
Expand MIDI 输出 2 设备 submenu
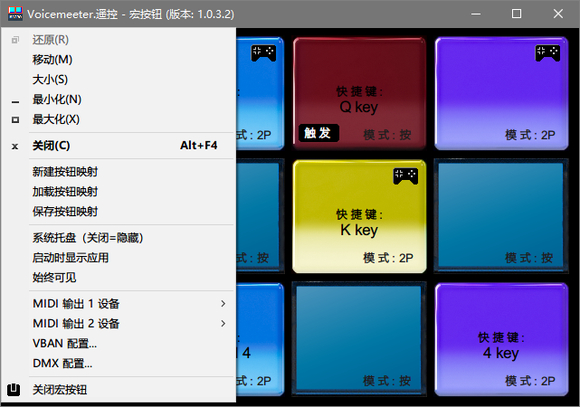tap(118, 324)
